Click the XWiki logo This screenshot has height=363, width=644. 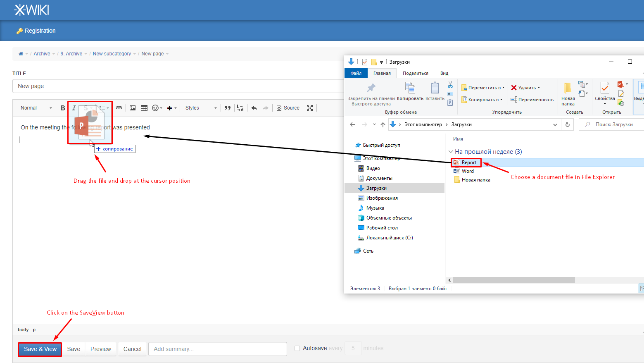pyautogui.click(x=32, y=10)
